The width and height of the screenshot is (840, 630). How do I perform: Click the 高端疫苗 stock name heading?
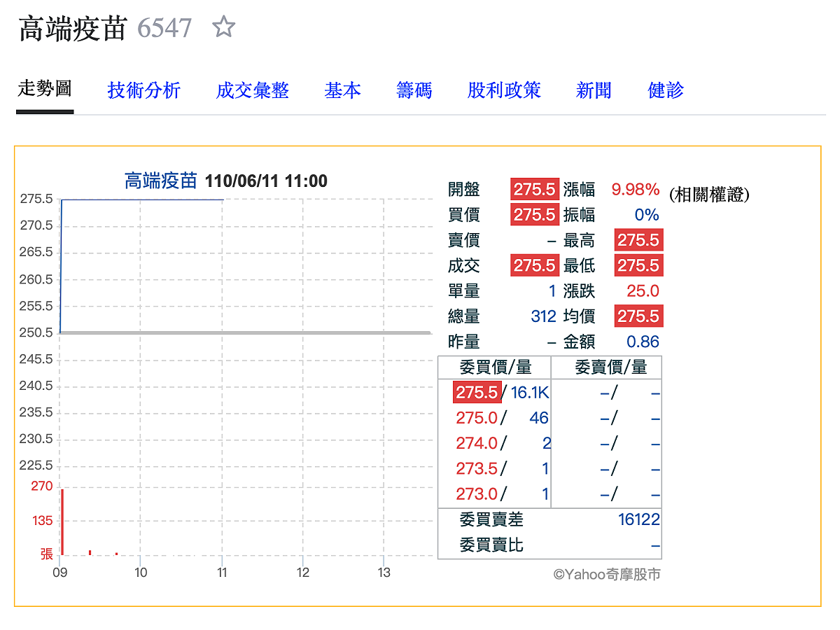72,29
